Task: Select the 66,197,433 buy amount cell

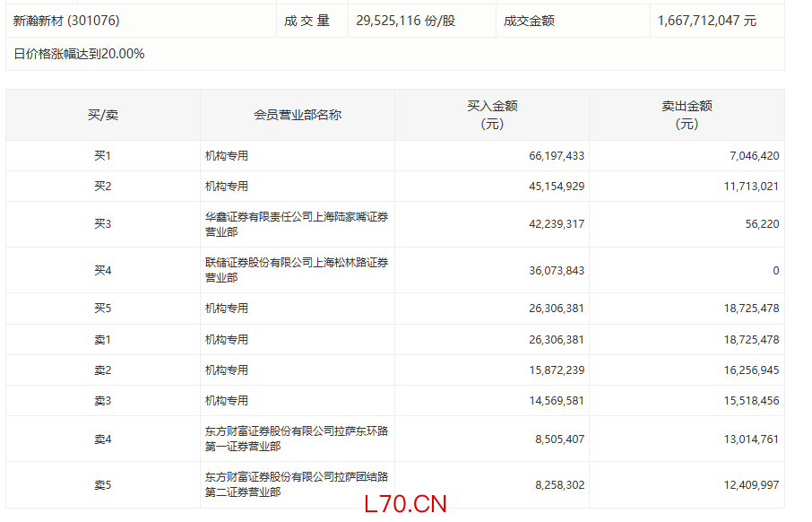Action: pos(557,156)
